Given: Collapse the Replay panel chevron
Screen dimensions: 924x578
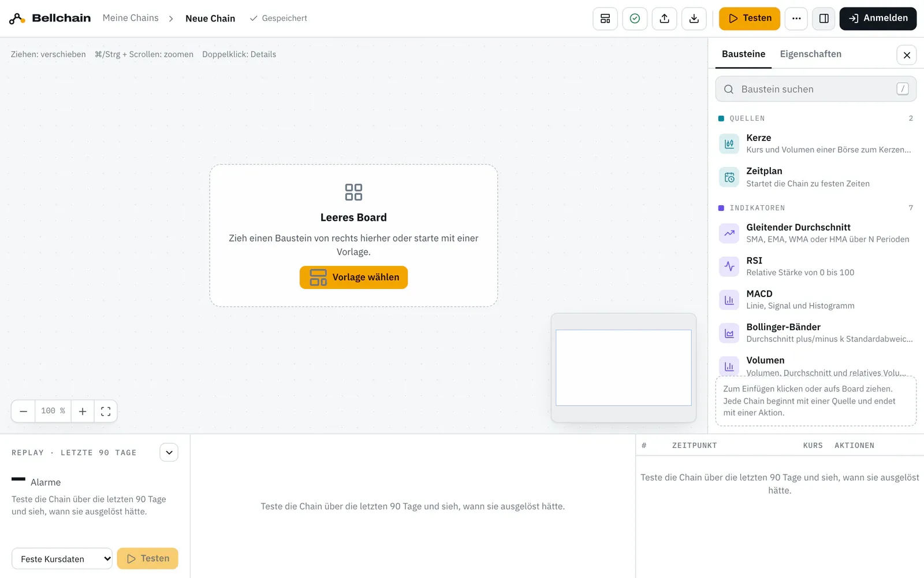Looking at the screenshot, I should [169, 453].
